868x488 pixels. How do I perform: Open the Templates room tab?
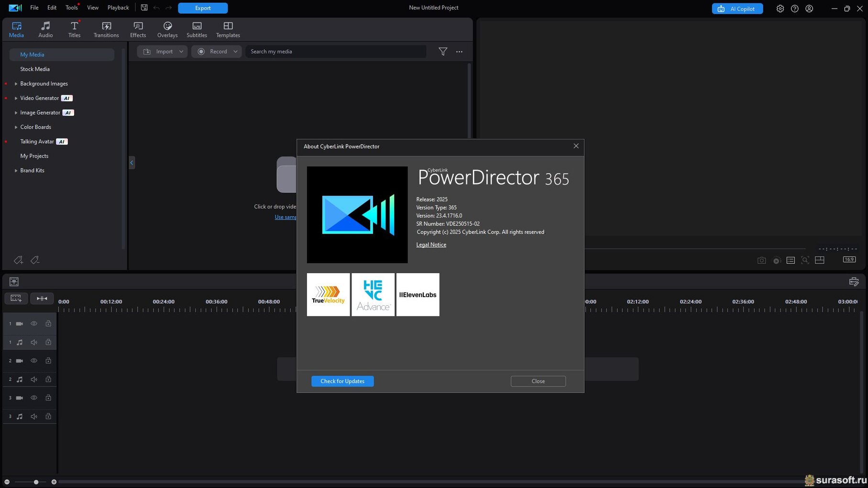pos(228,29)
